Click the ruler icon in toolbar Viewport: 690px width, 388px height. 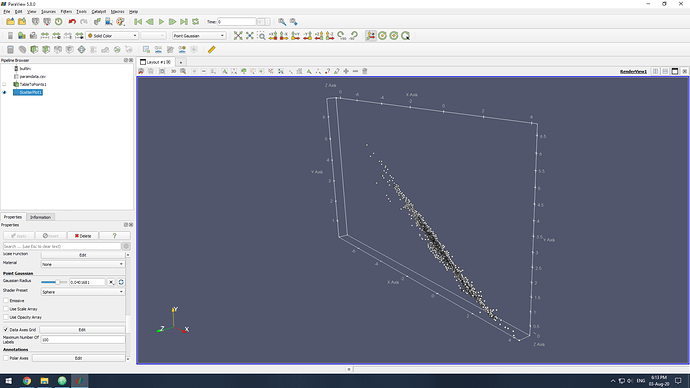212,50
